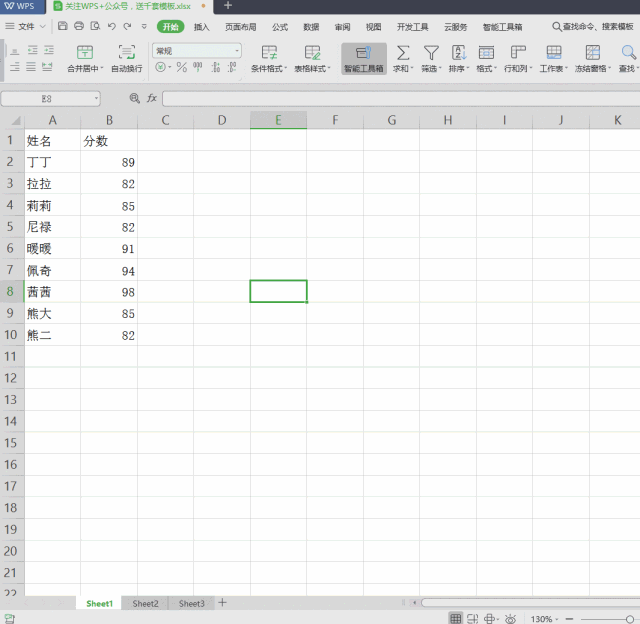Click the formula bar input

tap(401, 98)
